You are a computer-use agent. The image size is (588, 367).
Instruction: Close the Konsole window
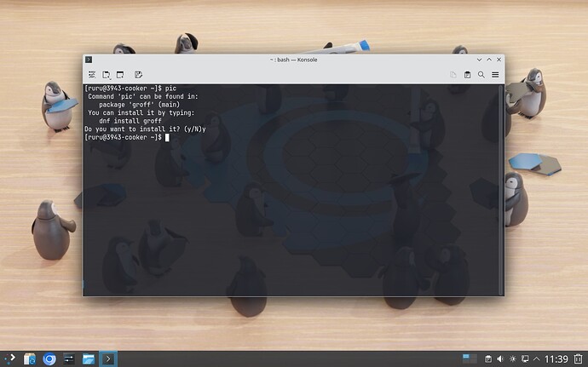(499, 60)
